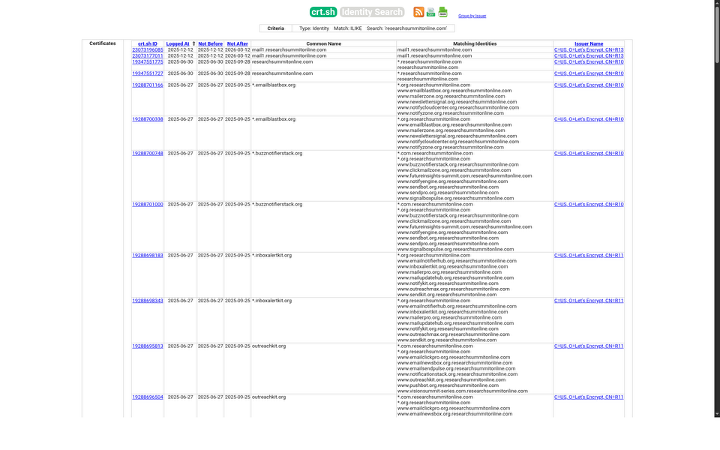The width and height of the screenshot is (720, 450).
Task: Open certificate ID 19288698383
Action: pyautogui.click(x=147, y=255)
